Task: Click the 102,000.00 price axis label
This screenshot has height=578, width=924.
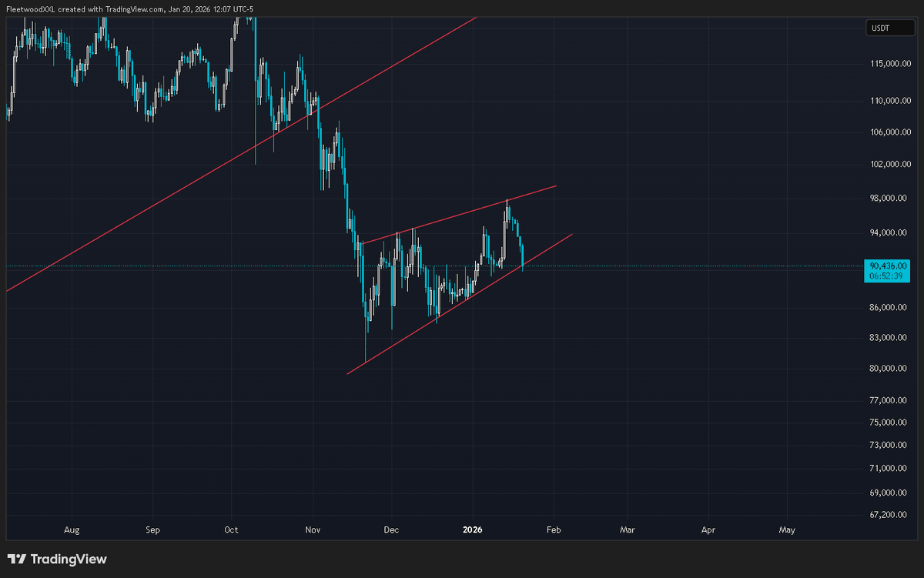Action: [x=892, y=164]
